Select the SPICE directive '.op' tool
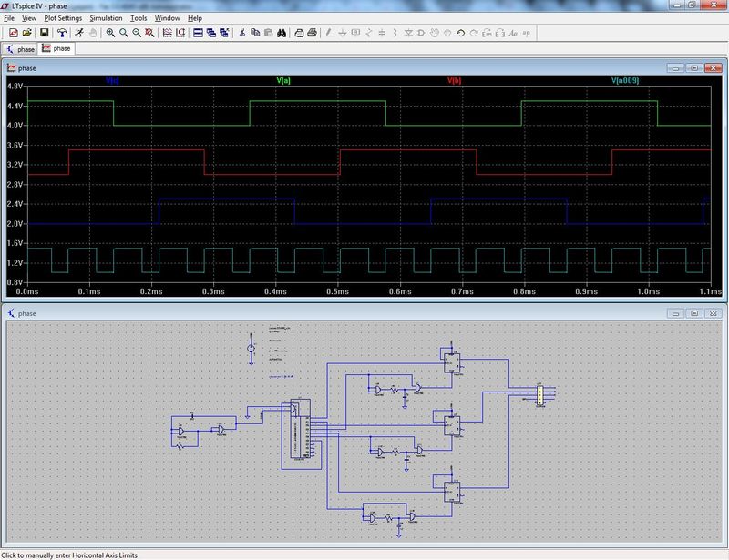Viewport: 729px width, 560px height. click(x=526, y=33)
